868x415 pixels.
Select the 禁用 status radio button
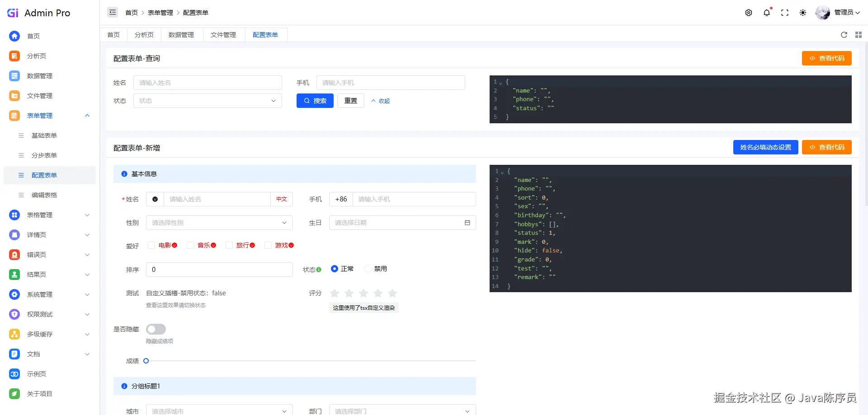368,269
